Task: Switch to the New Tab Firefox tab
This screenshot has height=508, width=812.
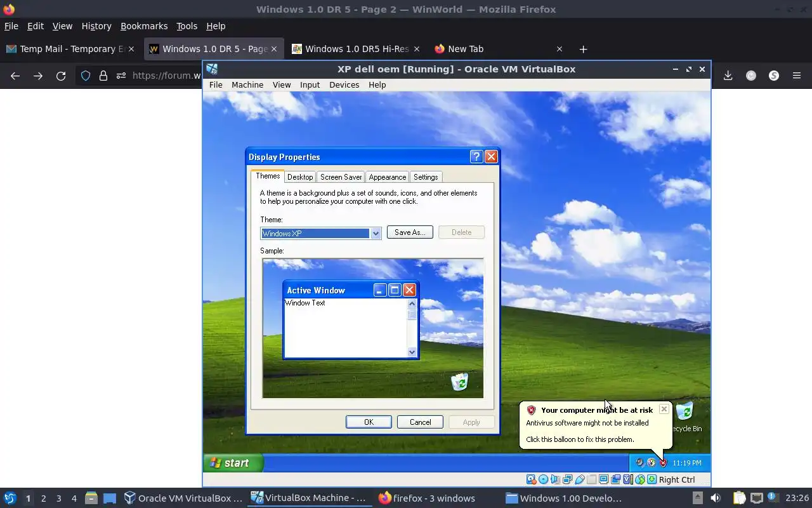Action: tap(499, 49)
